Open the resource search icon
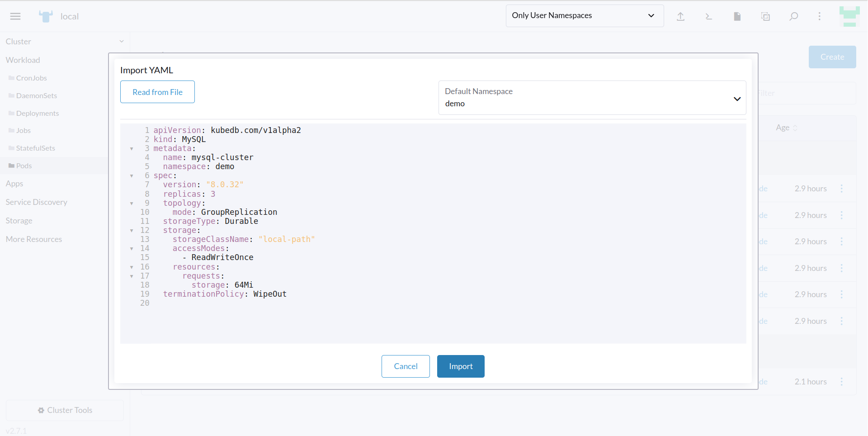The image size is (868, 436). point(793,16)
